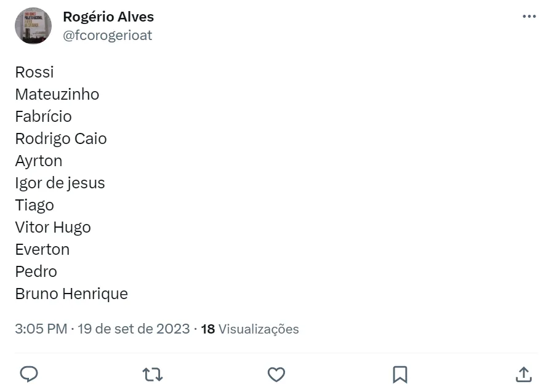Click the 18 Visualizações view count

click(x=250, y=329)
